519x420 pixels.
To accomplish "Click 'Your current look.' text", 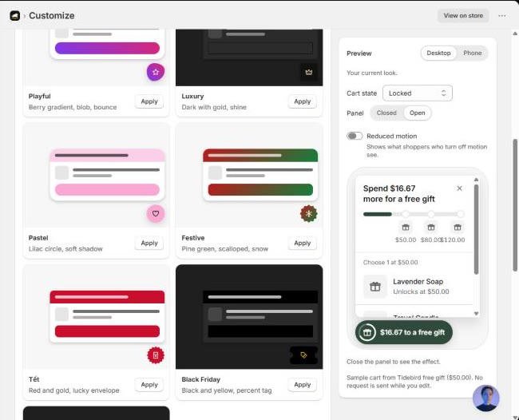I will coord(372,73).
